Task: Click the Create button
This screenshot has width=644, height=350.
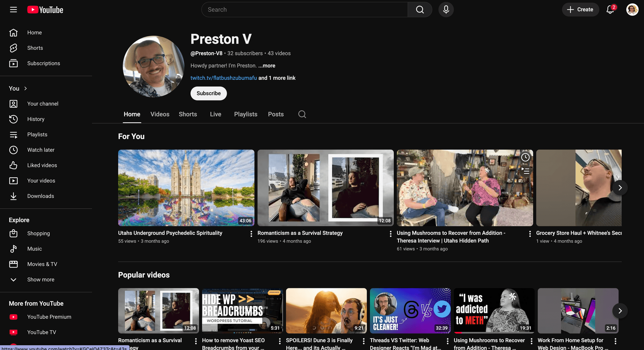Action: point(580,9)
